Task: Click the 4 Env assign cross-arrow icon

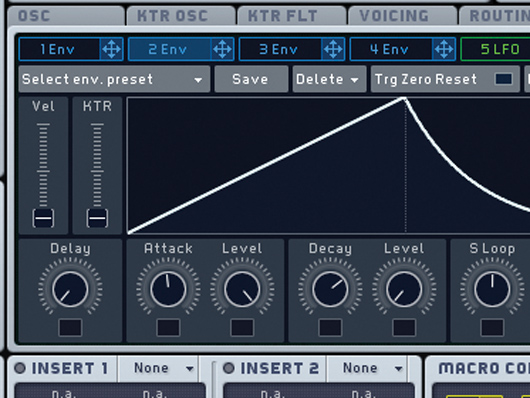Action: (444, 49)
